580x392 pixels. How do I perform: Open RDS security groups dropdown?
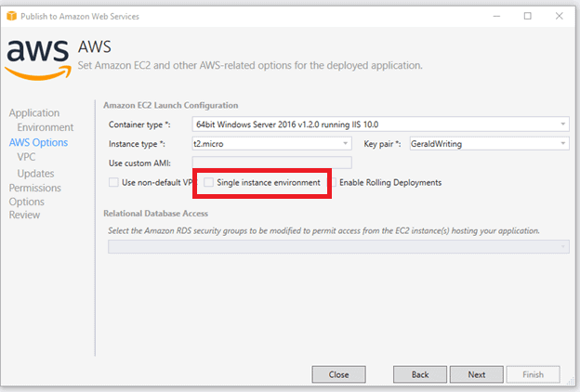coord(338,246)
